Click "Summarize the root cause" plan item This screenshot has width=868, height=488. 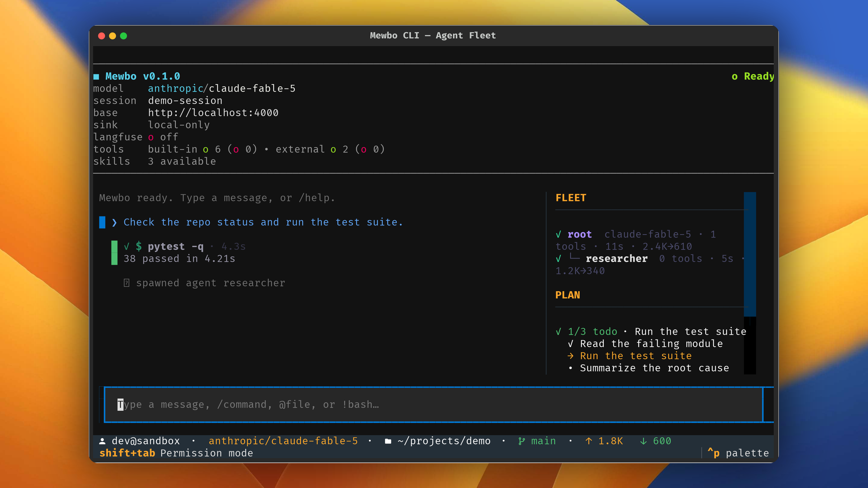(655, 368)
